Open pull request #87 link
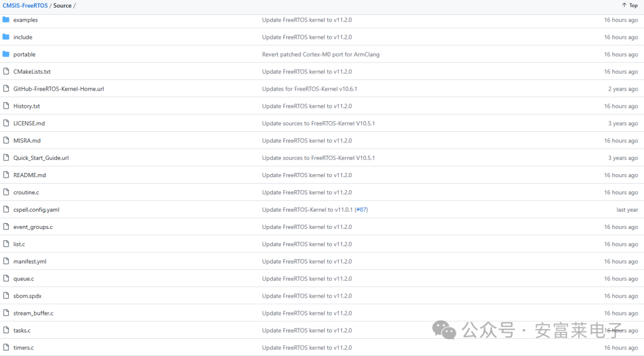This screenshot has height=356, width=644. tap(361, 209)
